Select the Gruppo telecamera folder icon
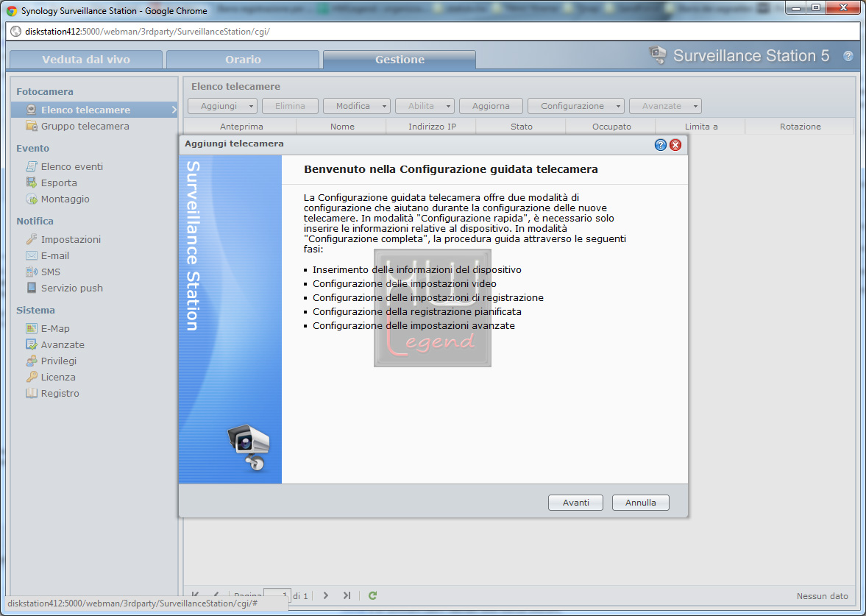 tap(32, 126)
